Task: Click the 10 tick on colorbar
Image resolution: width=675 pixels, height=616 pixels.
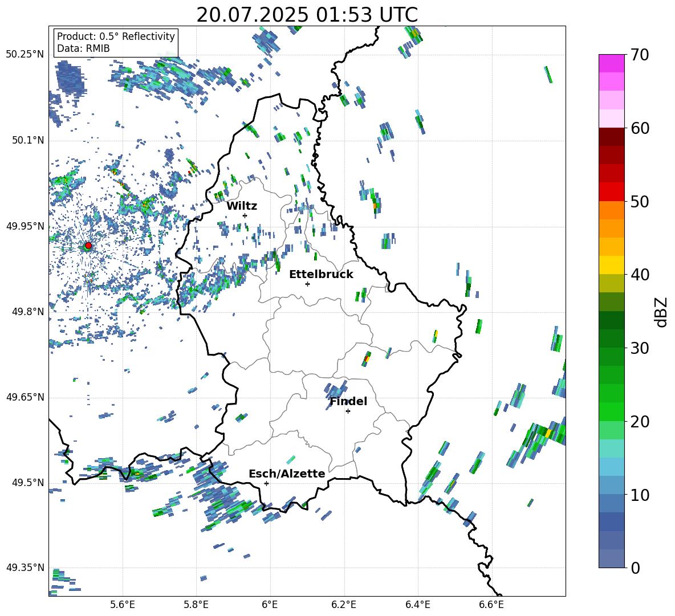Action: pyautogui.click(x=640, y=495)
